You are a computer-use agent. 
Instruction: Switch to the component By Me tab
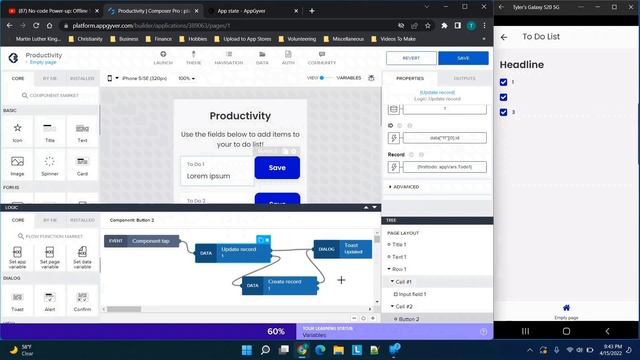click(x=50, y=78)
